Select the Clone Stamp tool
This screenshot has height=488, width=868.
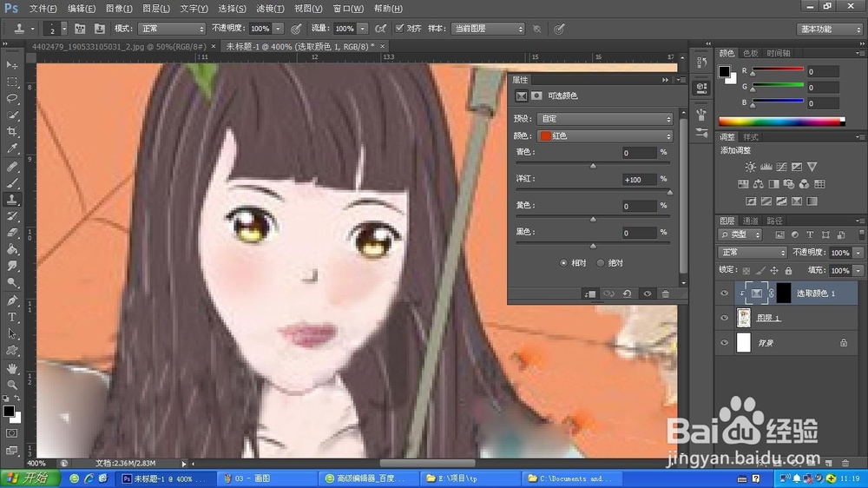(11, 200)
